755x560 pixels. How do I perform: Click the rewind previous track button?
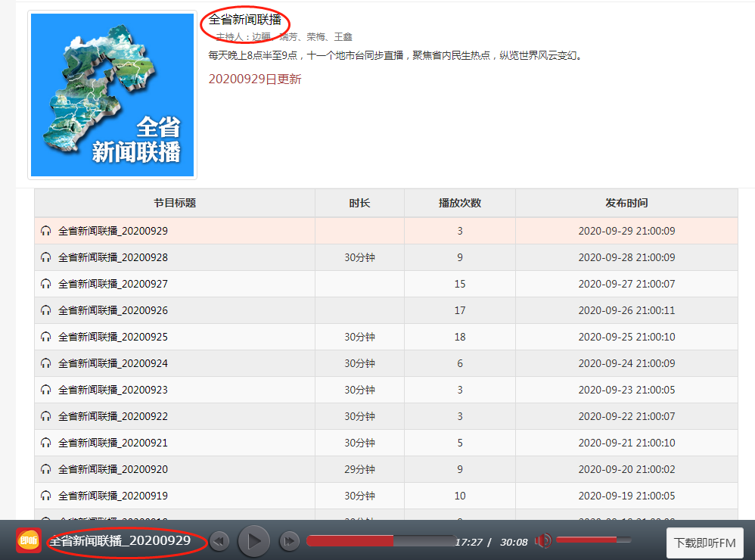click(219, 541)
